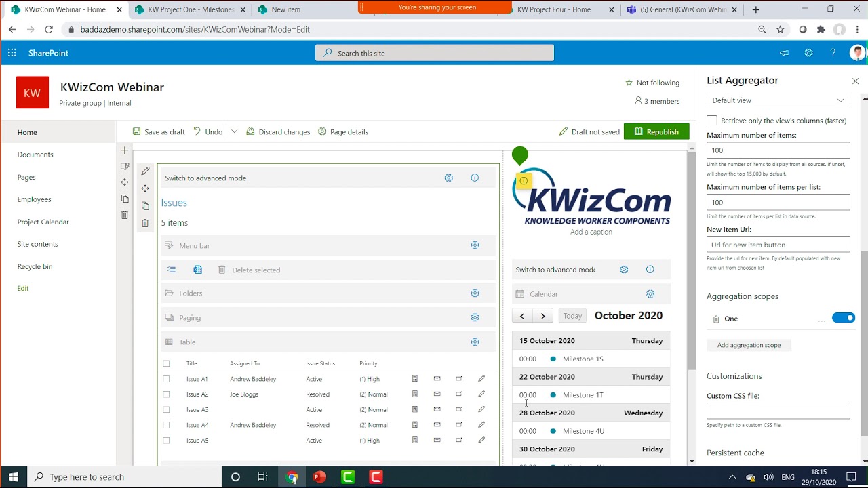Click the pencil edit icon for Issue A1
868x488 pixels.
[x=481, y=378]
